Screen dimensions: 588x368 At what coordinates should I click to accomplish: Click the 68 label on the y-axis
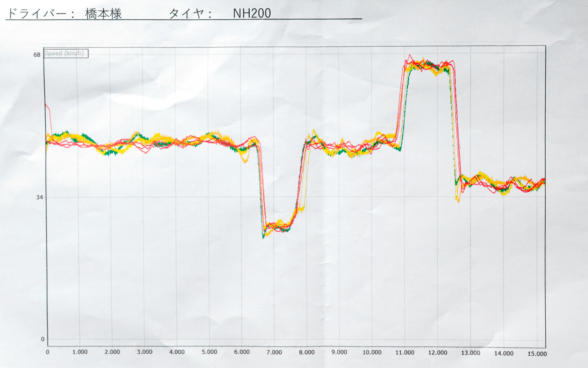(x=37, y=55)
